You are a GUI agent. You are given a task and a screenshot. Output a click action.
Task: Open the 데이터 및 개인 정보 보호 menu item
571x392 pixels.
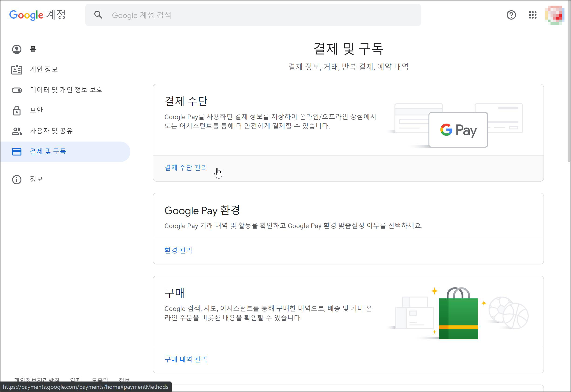[66, 90]
